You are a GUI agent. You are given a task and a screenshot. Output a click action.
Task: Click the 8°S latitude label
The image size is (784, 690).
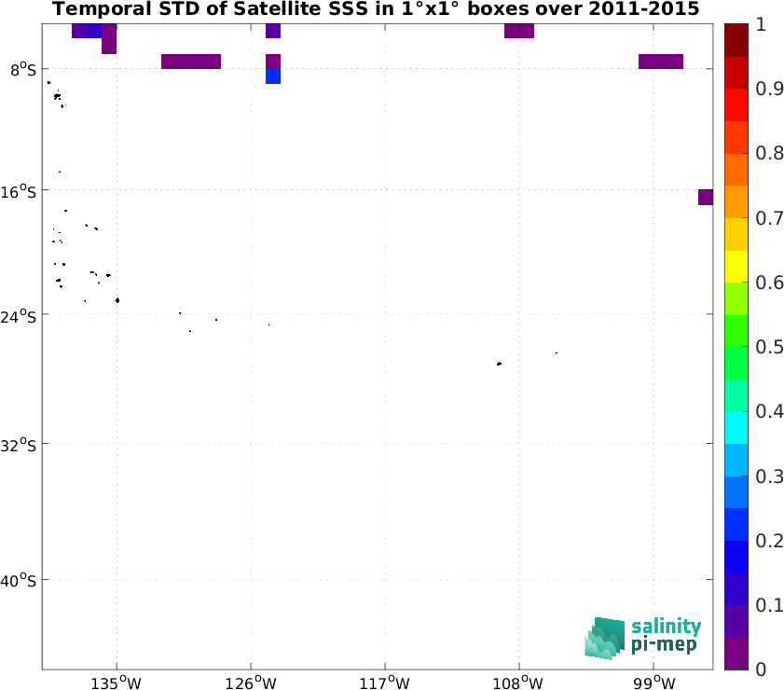pos(23,70)
